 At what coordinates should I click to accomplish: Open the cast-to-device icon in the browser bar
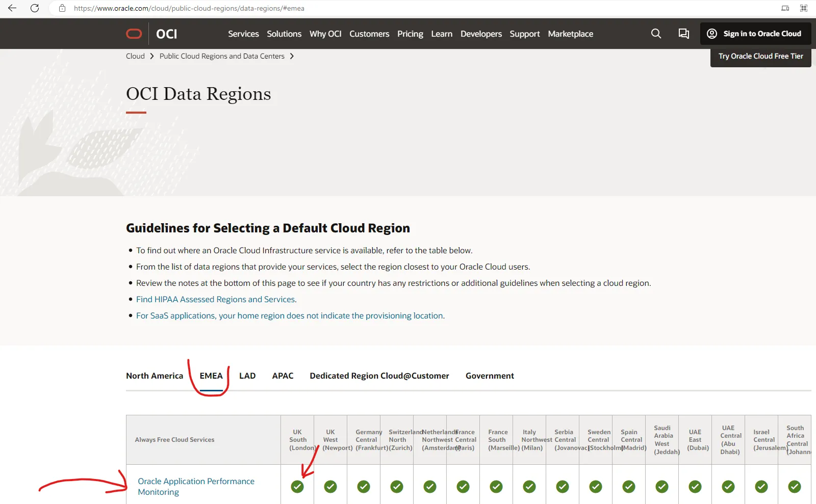coord(785,8)
